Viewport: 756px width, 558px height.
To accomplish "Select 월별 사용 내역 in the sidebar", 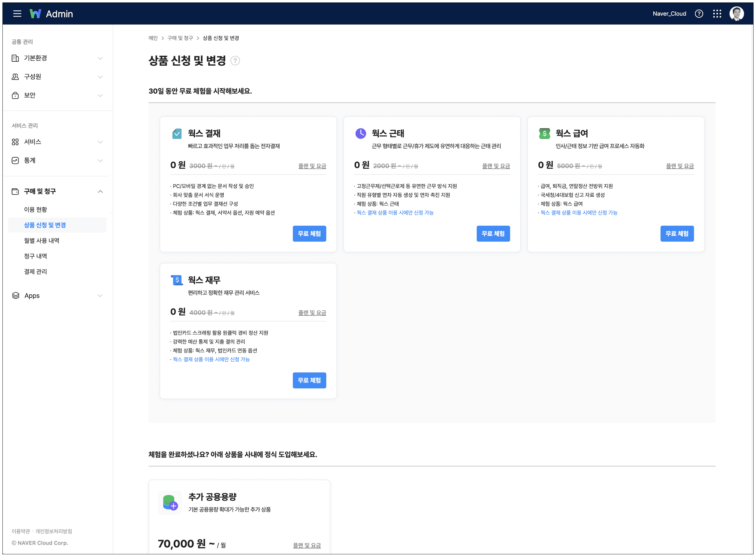I will pyautogui.click(x=41, y=240).
